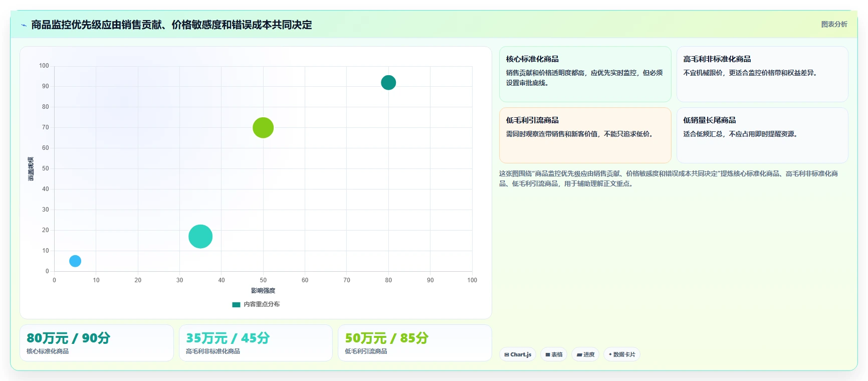Open the 核心标准化商品 card
The image size is (868, 381).
[585, 74]
